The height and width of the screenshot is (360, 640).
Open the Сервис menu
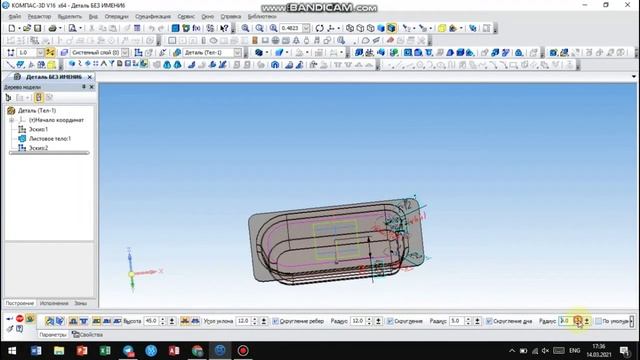coord(186,17)
